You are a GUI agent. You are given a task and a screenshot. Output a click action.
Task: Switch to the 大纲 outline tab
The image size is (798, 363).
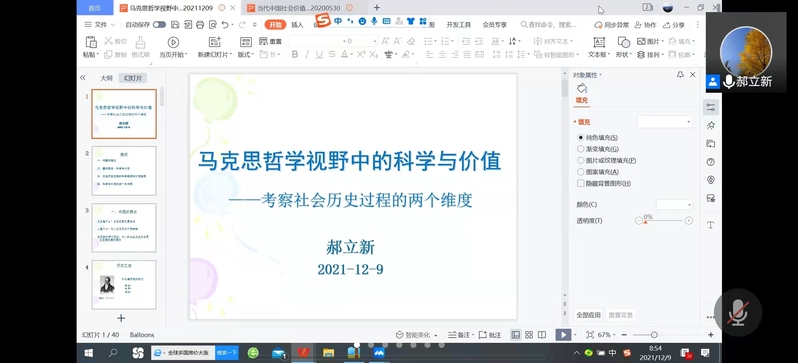pyautogui.click(x=106, y=78)
